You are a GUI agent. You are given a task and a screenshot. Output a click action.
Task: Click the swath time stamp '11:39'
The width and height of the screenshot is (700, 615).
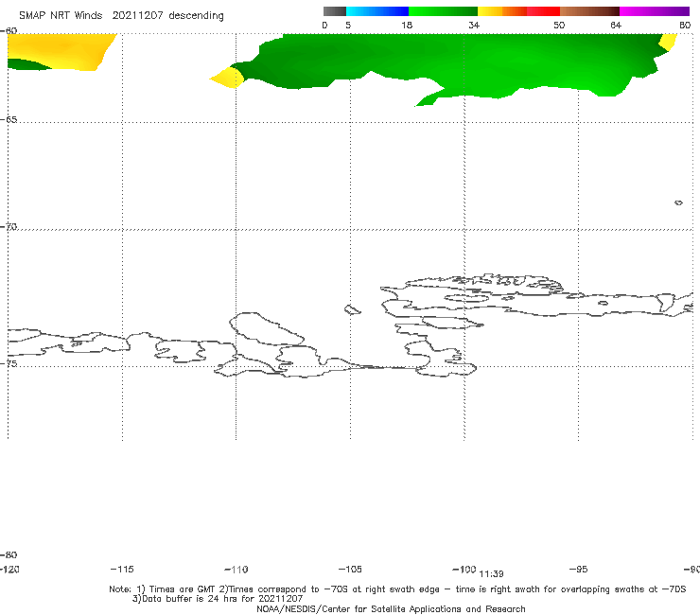[x=491, y=574]
